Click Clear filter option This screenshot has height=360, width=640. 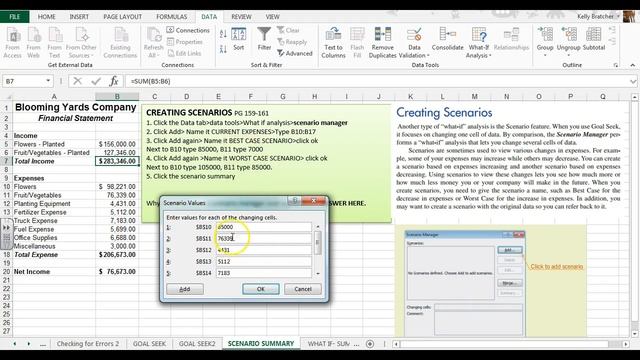coord(288,30)
